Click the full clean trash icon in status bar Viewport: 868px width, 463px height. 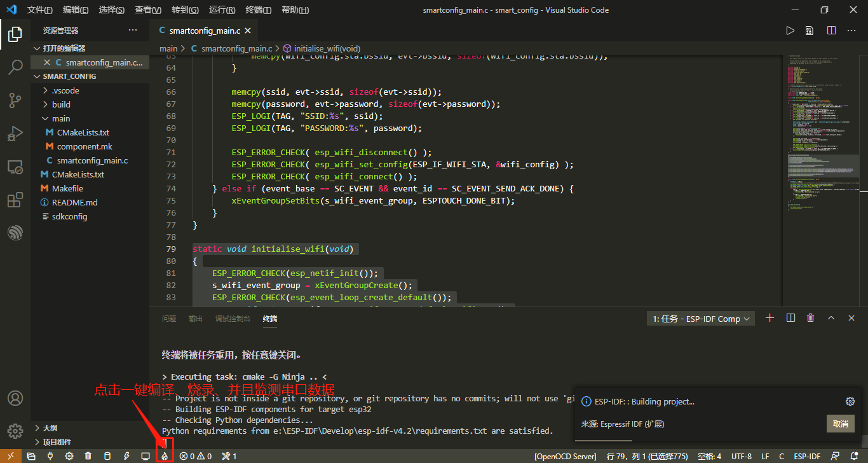(88, 456)
